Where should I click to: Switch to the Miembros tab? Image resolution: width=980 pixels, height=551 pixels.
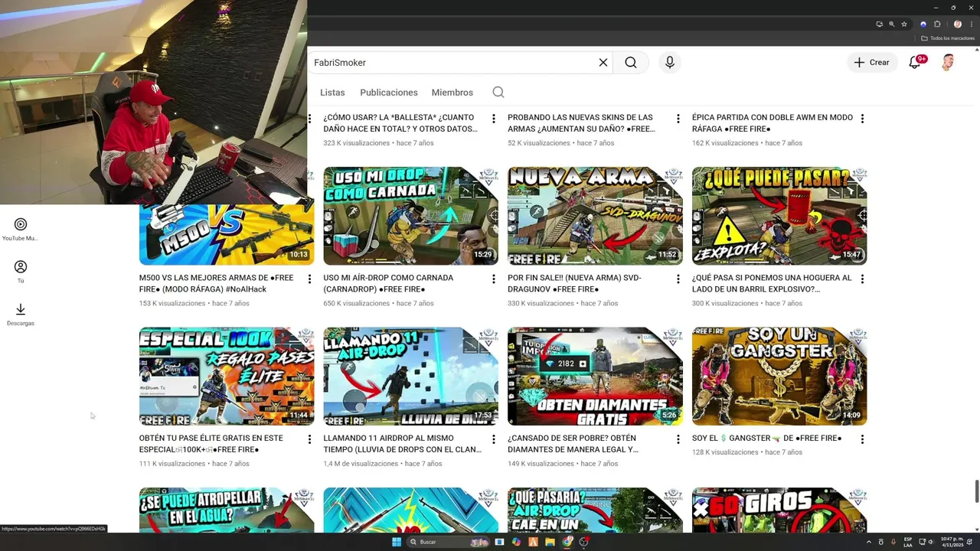pos(452,93)
